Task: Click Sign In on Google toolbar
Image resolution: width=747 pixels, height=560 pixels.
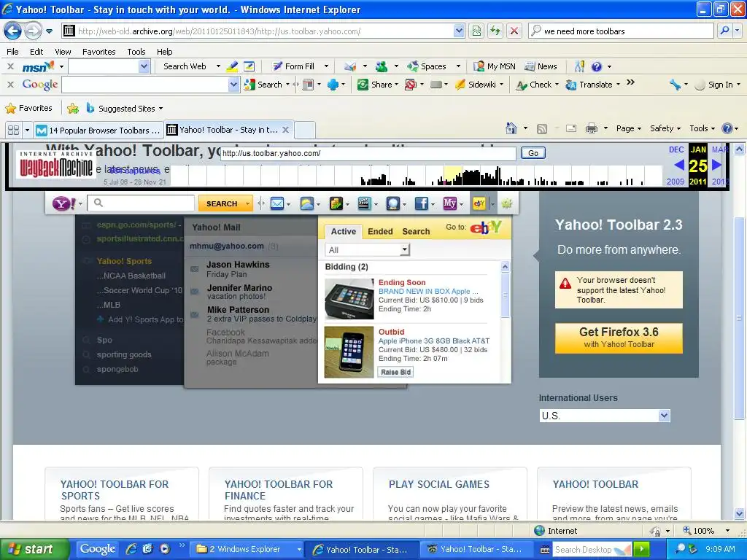Action: (720, 85)
